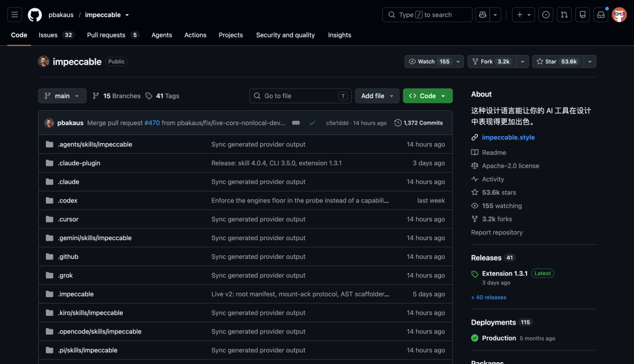Open the Pull requests tab
The height and width of the screenshot is (364, 634).
[x=113, y=35]
